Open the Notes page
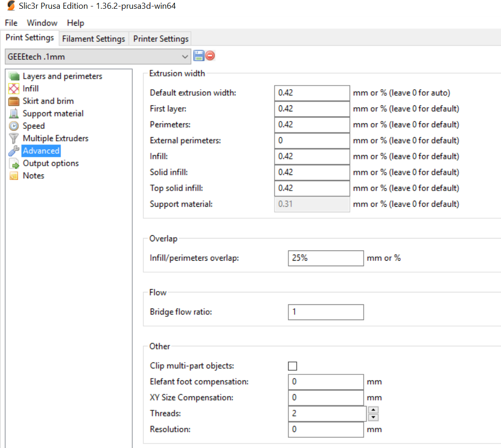This screenshot has width=501, height=448. pyautogui.click(x=33, y=176)
